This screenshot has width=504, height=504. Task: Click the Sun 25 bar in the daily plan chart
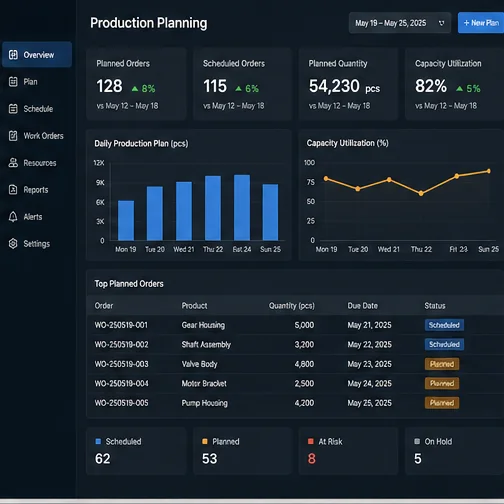[x=270, y=212]
